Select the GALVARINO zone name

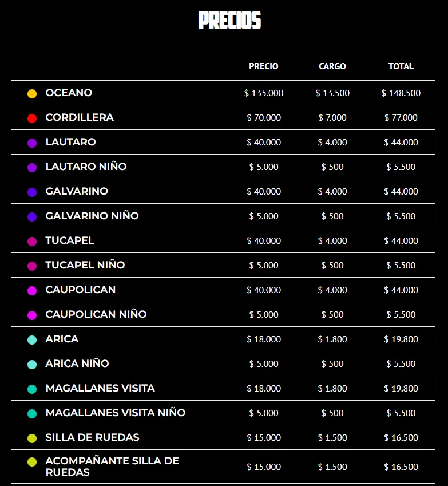[x=77, y=191]
